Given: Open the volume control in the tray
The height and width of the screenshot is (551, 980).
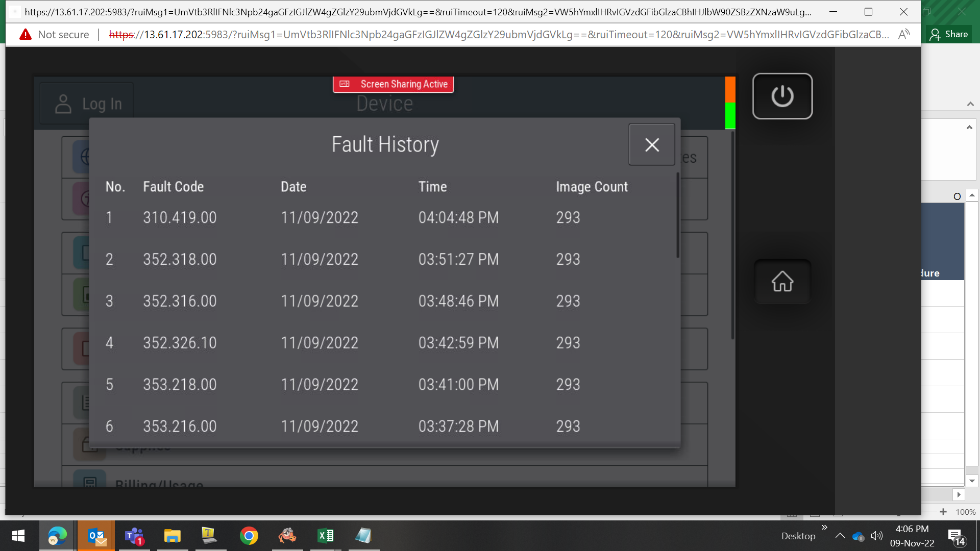Looking at the screenshot, I should 877,536.
